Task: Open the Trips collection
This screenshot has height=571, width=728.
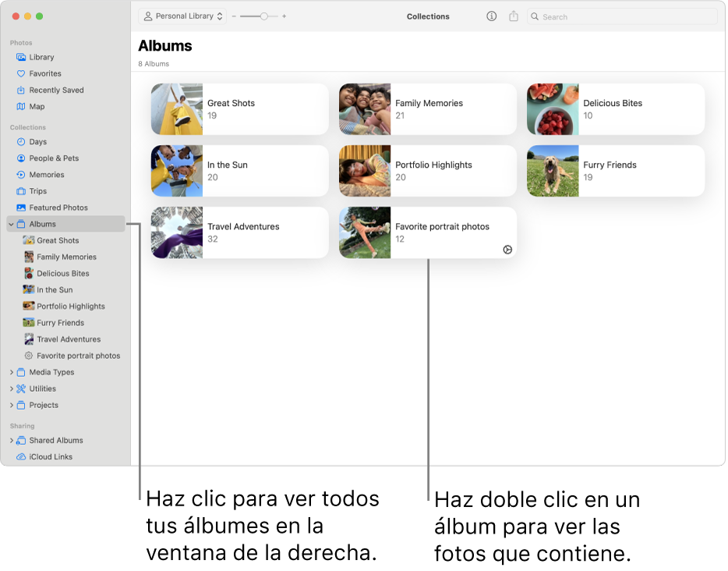Action: [x=38, y=190]
